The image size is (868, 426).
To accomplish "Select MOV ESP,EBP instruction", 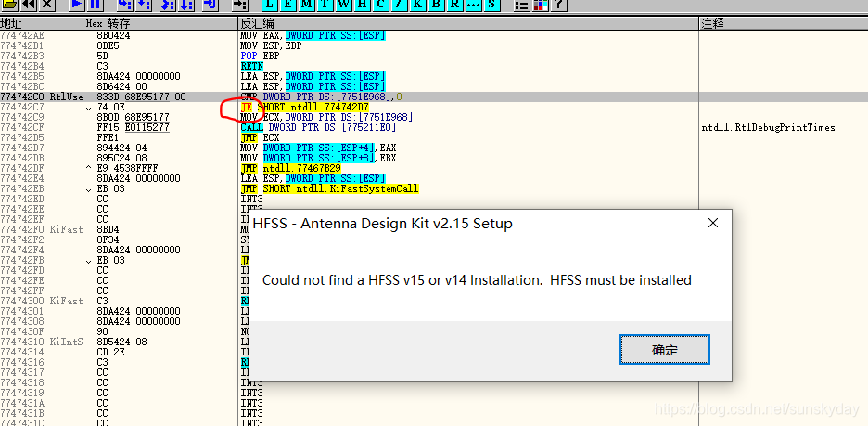I will click(x=271, y=46).
